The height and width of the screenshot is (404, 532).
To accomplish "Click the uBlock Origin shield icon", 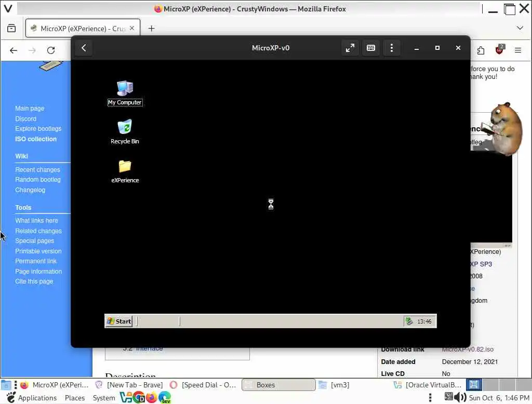I will (499, 50).
